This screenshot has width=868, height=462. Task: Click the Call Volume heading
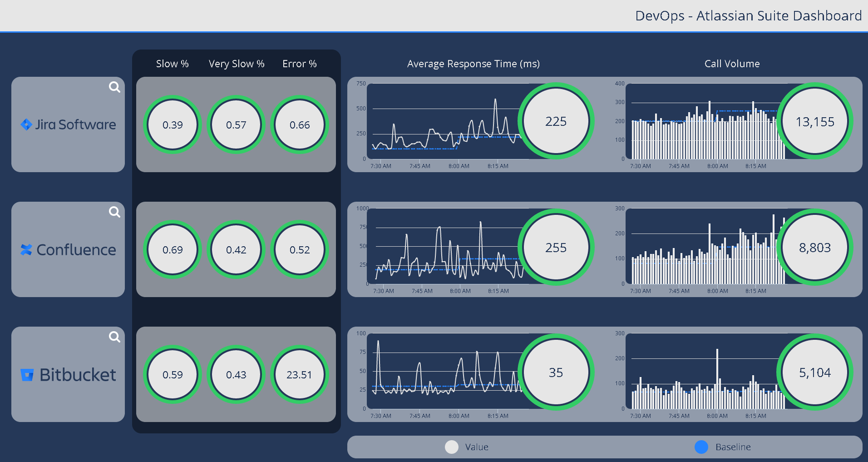(732, 64)
